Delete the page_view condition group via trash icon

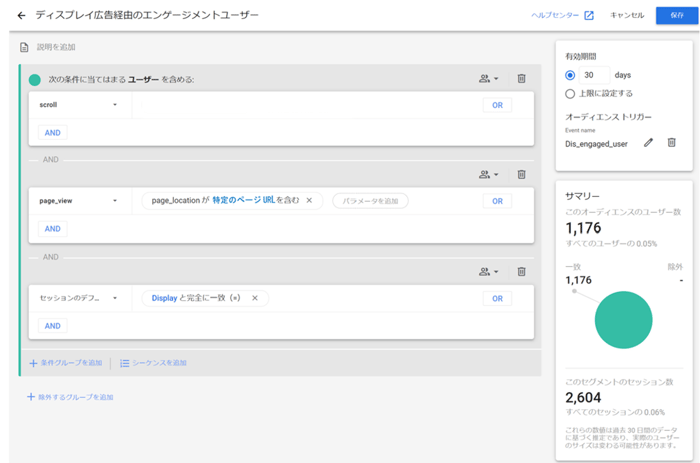[x=521, y=174]
